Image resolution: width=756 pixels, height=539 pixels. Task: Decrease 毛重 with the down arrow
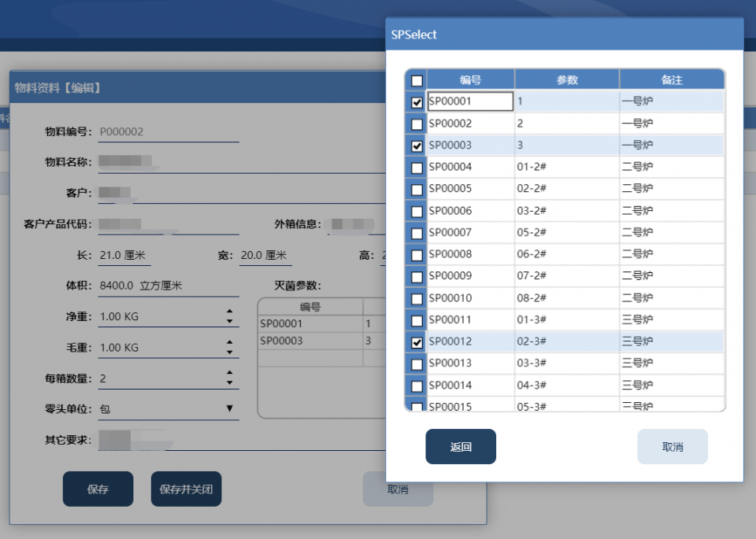pos(229,352)
